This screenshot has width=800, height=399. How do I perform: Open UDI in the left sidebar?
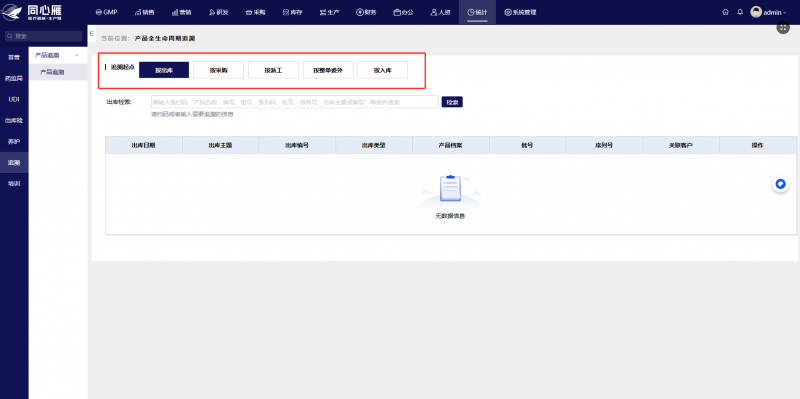(14, 99)
